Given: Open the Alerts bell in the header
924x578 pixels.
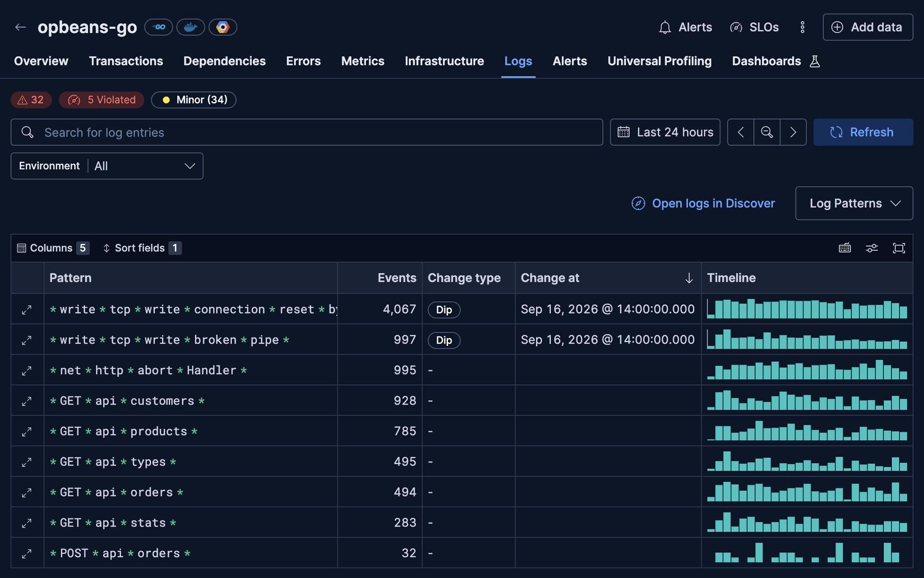Looking at the screenshot, I should tap(685, 27).
